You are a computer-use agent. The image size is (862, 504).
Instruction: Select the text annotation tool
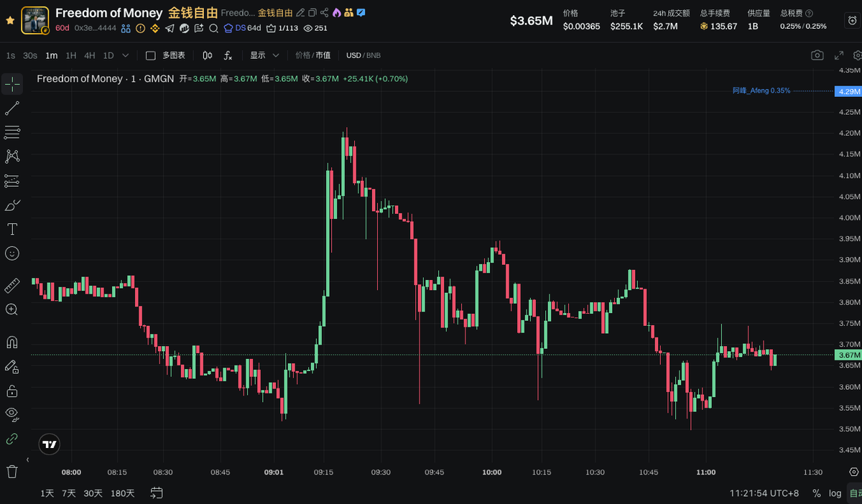click(12, 230)
